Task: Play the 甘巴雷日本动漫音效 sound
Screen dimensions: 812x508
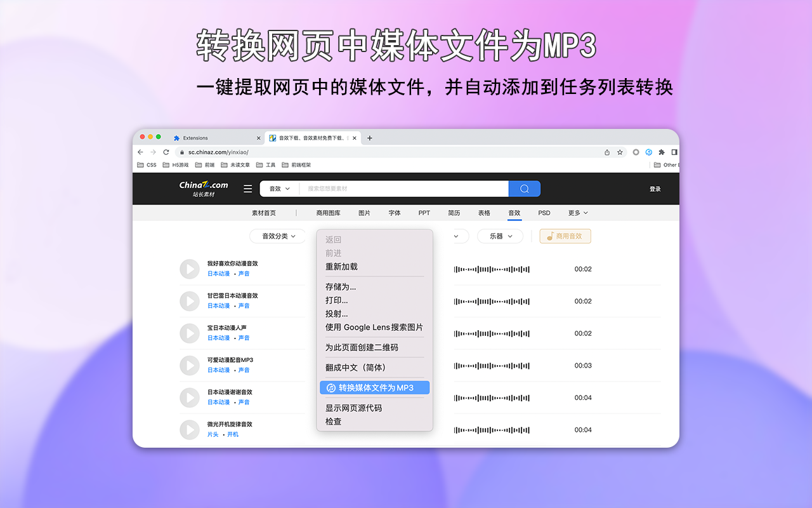Action: (x=189, y=301)
